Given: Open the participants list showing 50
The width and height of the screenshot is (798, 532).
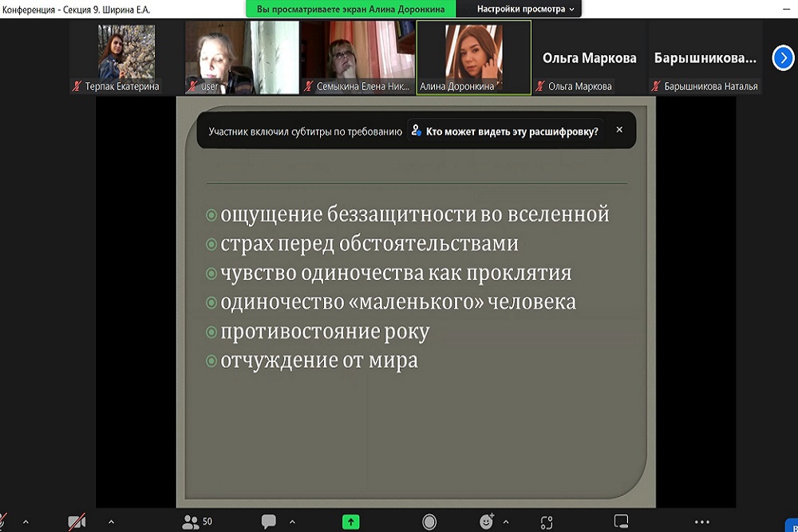Looking at the screenshot, I should click(196, 522).
